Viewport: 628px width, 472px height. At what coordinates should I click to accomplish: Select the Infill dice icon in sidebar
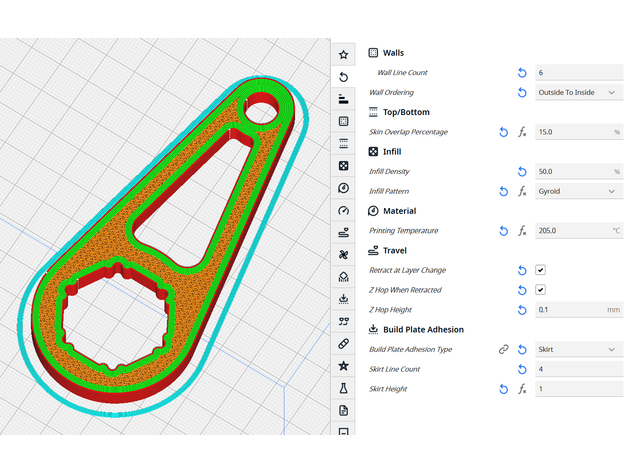click(x=344, y=166)
